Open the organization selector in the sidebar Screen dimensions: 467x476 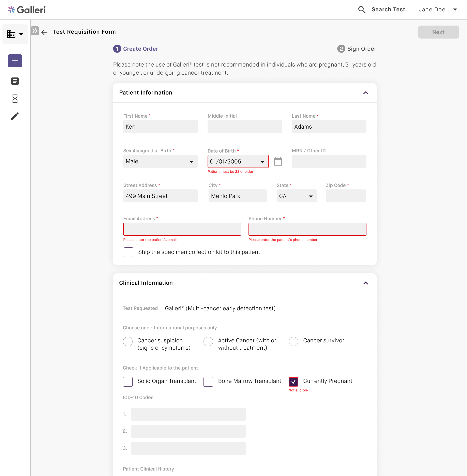15,34
